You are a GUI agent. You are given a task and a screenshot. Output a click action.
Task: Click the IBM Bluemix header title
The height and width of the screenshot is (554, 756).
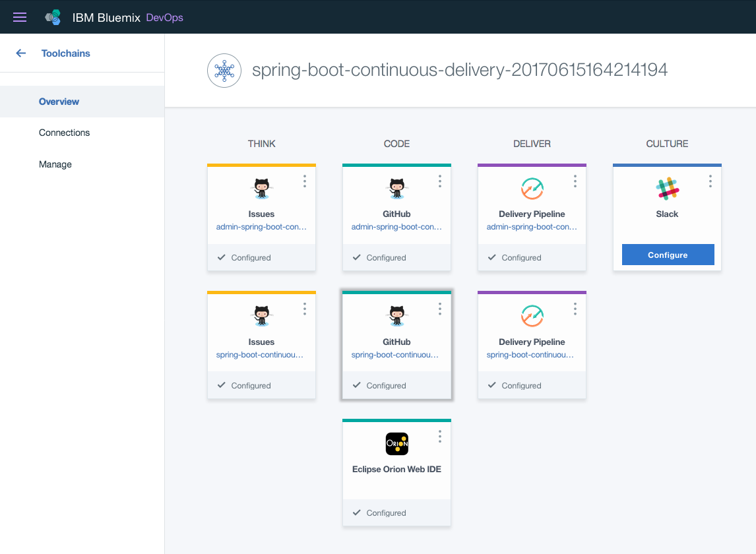pyautogui.click(x=106, y=18)
